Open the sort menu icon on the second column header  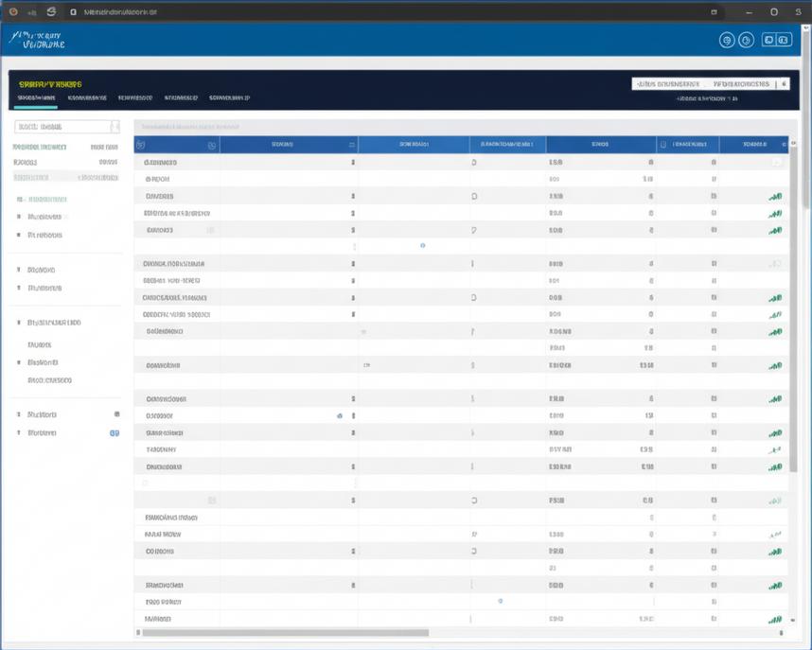coord(352,145)
